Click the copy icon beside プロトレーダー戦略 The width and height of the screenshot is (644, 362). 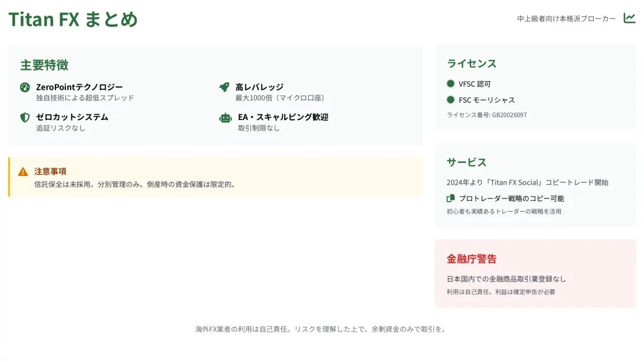click(x=450, y=198)
